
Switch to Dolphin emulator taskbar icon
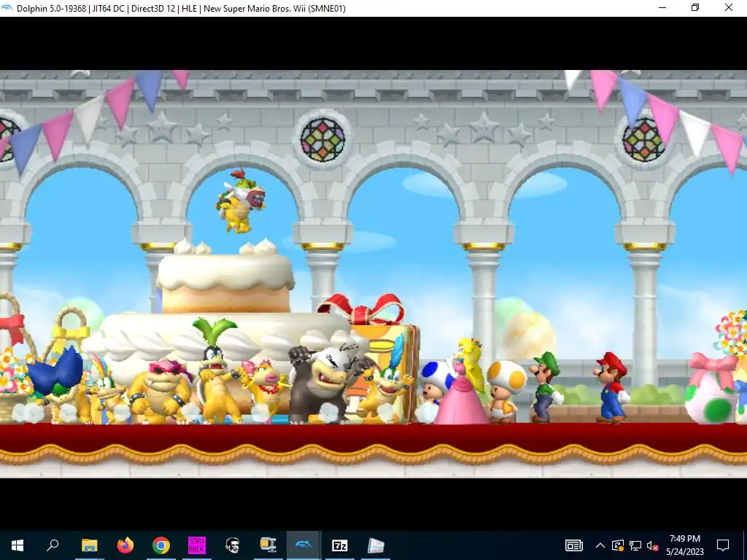click(304, 545)
